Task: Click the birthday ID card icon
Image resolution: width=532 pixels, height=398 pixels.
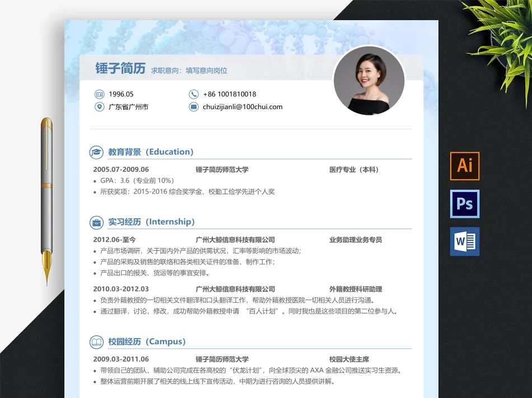Action: coord(100,94)
